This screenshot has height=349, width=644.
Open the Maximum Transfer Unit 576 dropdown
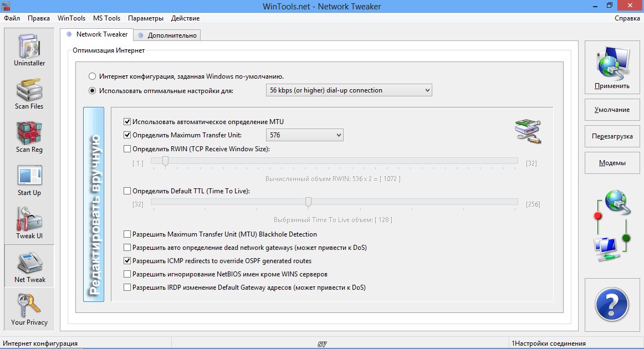point(304,135)
